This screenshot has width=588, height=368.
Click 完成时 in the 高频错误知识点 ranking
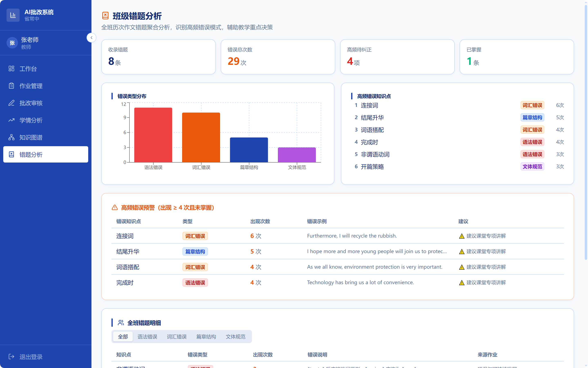(369, 142)
